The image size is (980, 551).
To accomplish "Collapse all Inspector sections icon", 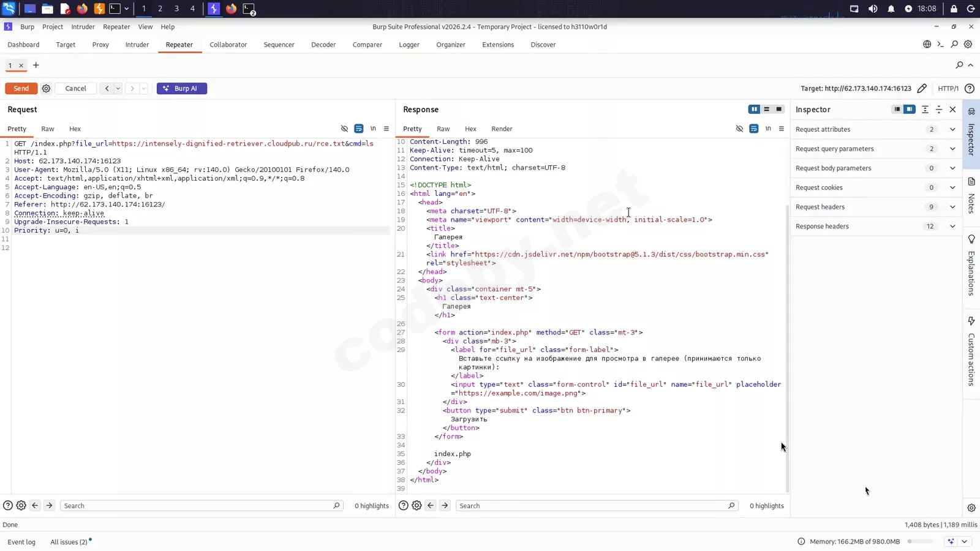I will tap(939, 110).
